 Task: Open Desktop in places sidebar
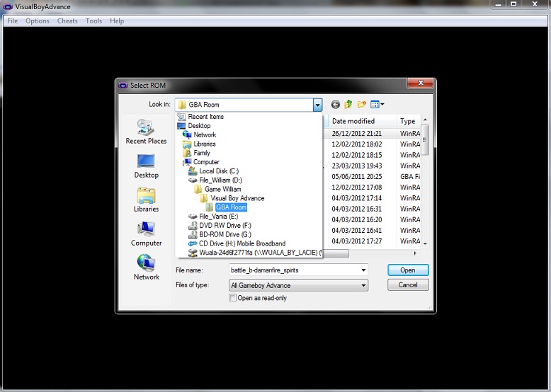coord(146,166)
